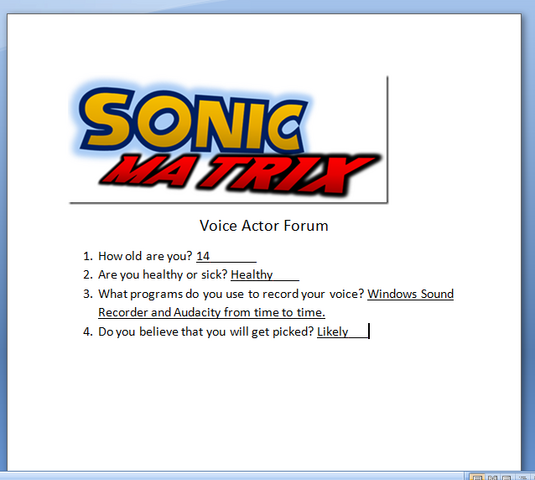The image size is (535, 480).
Task: Click 'Recorder and Audacity from time to time.'
Action: 212,312
